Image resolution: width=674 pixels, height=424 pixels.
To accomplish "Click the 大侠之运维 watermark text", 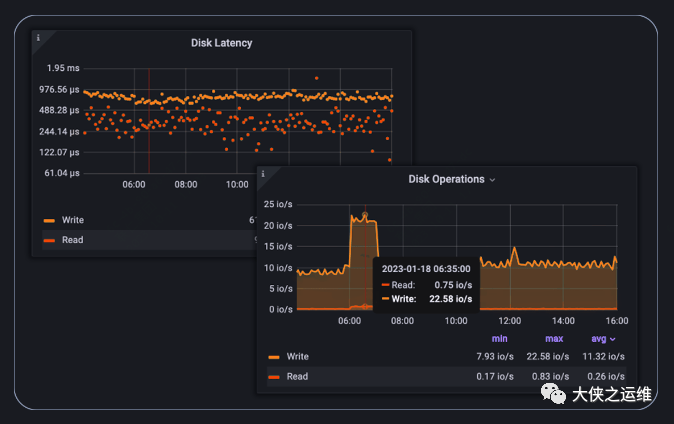I will (x=612, y=394).
